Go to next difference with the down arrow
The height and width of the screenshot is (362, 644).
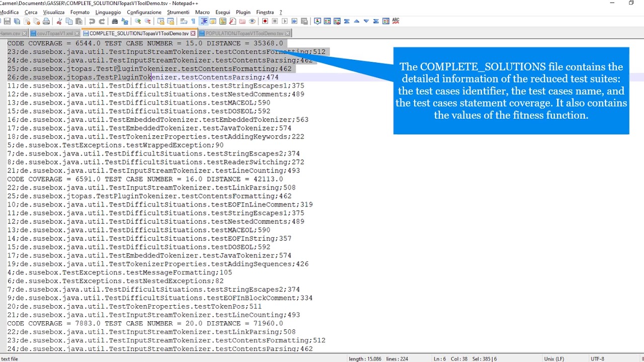pos(366,21)
